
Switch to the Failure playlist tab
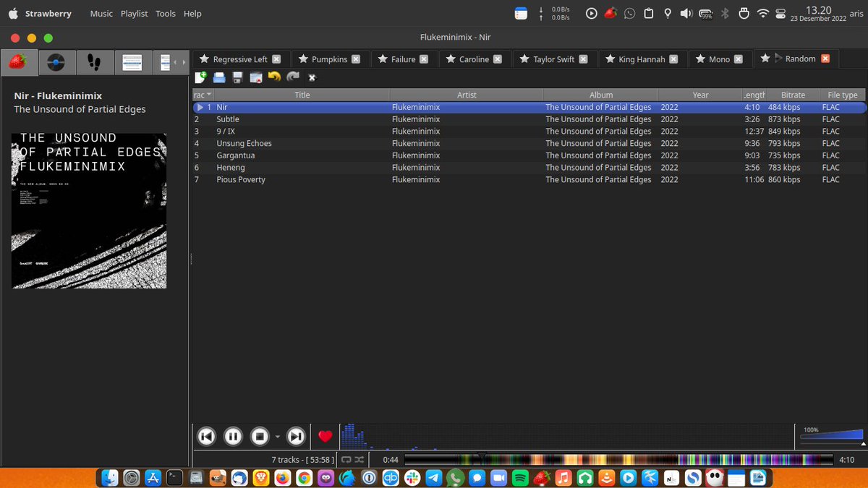tap(403, 59)
